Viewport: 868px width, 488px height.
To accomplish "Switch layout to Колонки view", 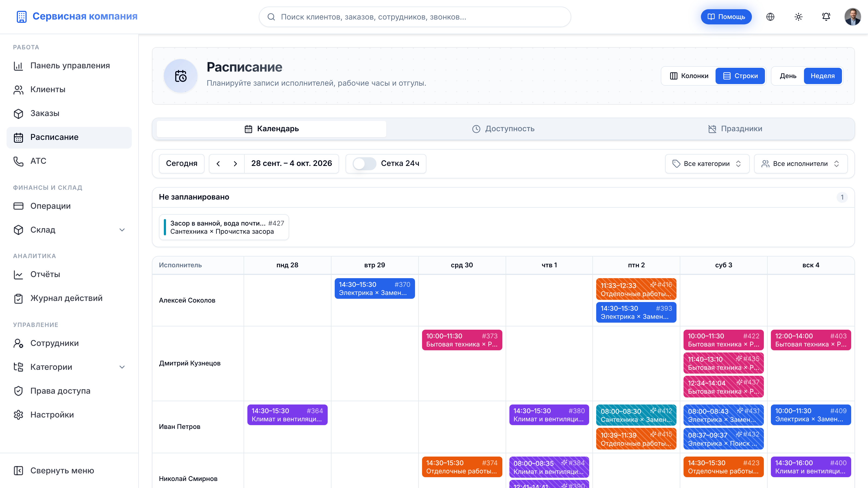I will tap(689, 76).
